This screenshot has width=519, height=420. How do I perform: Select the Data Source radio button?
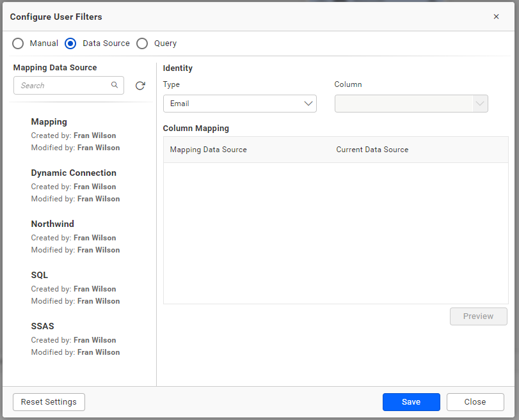[x=70, y=43]
